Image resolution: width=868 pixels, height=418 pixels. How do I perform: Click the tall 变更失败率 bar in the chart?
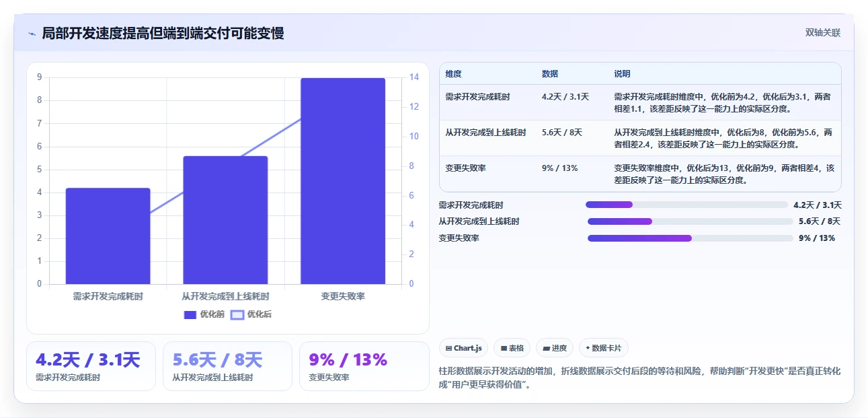click(343, 181)
